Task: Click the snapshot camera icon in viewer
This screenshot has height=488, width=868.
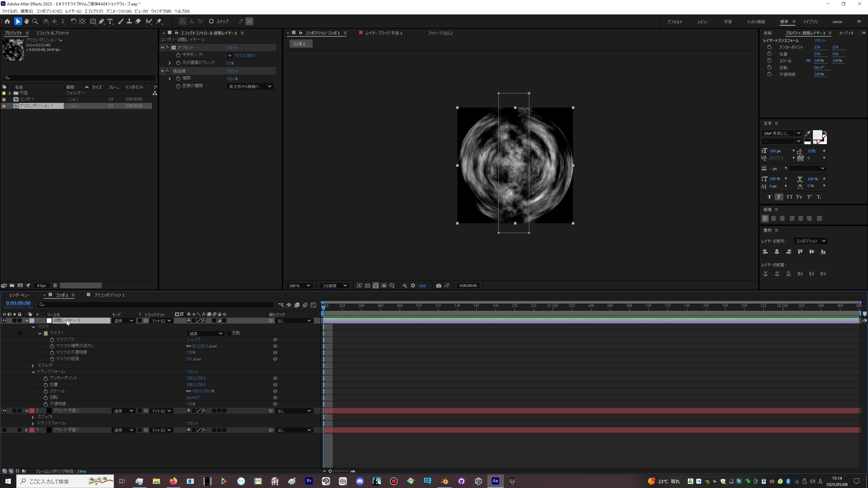Action: (x=438, y=286)
